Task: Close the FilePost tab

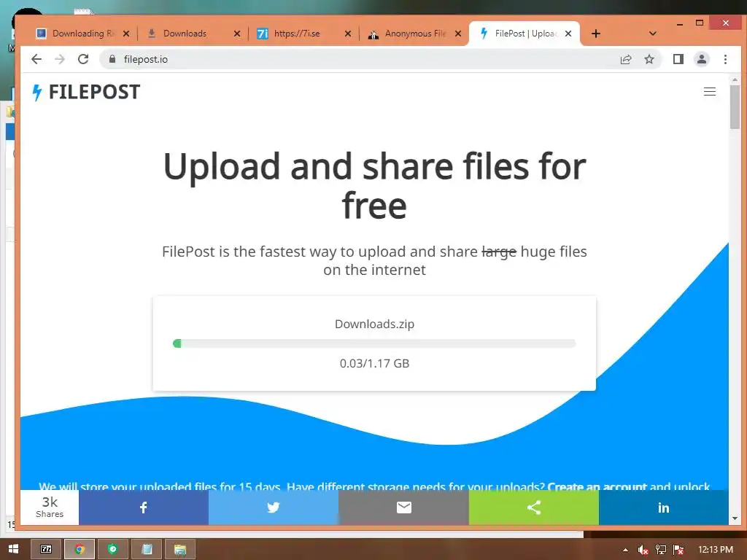Action: coord(568,34)
